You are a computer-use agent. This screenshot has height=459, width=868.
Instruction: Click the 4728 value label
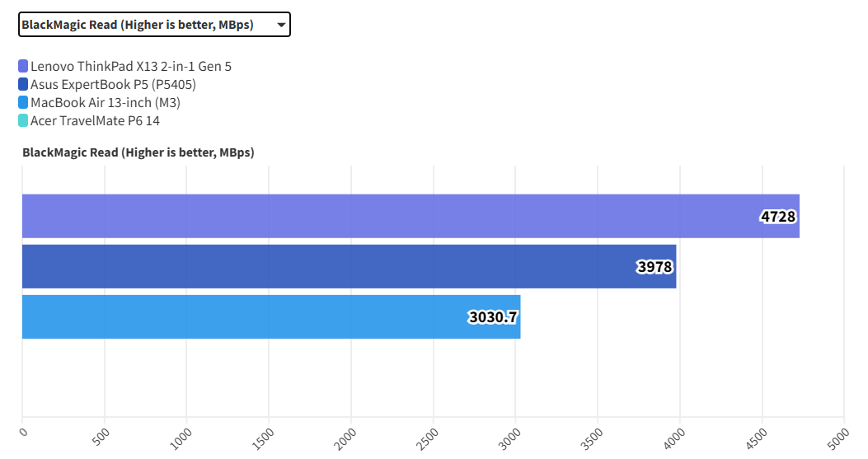coord(778,217)
